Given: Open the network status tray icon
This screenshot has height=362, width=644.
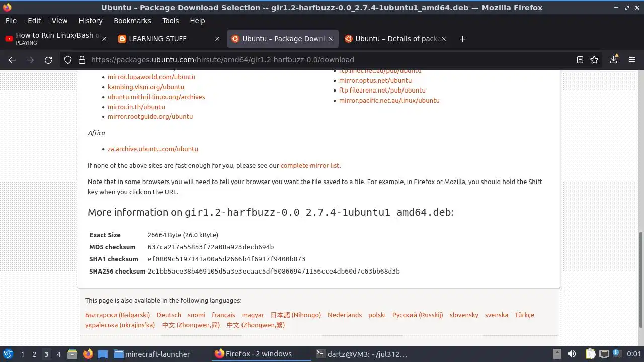Looking at the screenshot, I should pyautogui.click(x=604, y=354).
